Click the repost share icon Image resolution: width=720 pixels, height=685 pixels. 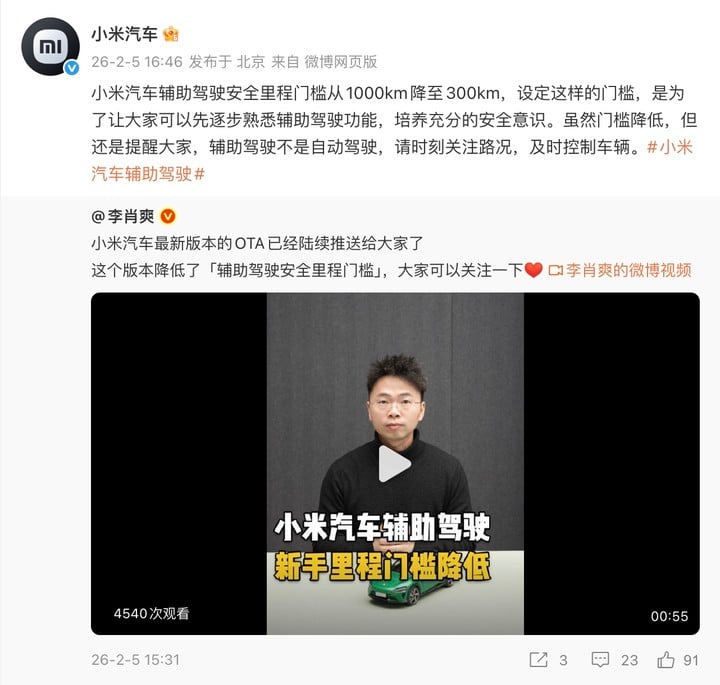pos(538,660)
